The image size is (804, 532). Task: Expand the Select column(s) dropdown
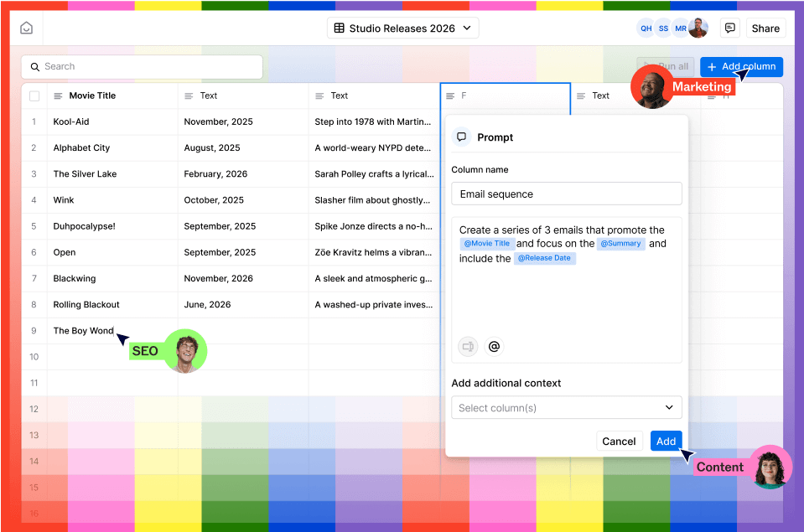tap(567, 407)
